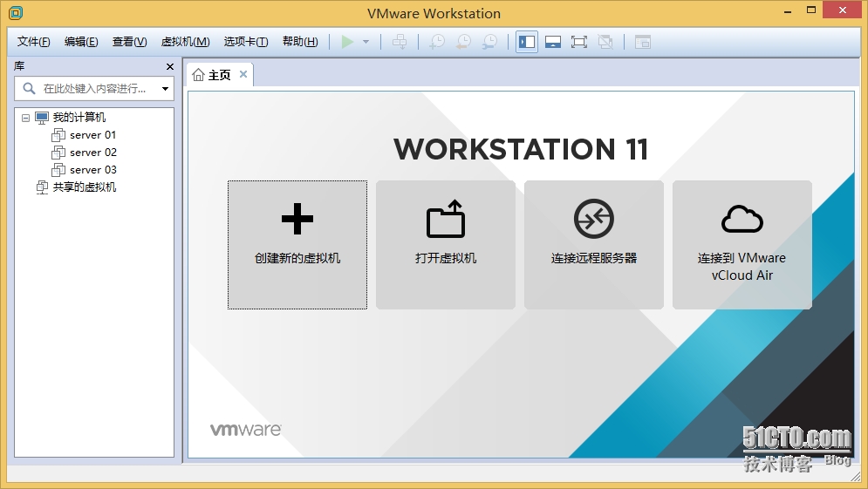Viewport: 868px width, 489px height.
Task: Click the revert to snapshot icon
Action: click(x=463, y=42)
